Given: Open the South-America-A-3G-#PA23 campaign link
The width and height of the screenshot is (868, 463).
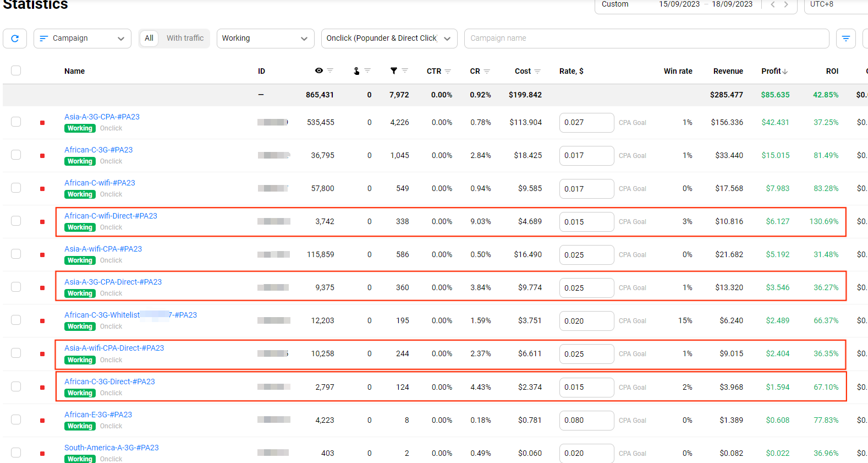Looking at the screenshot, I should [x=112, y=448].
